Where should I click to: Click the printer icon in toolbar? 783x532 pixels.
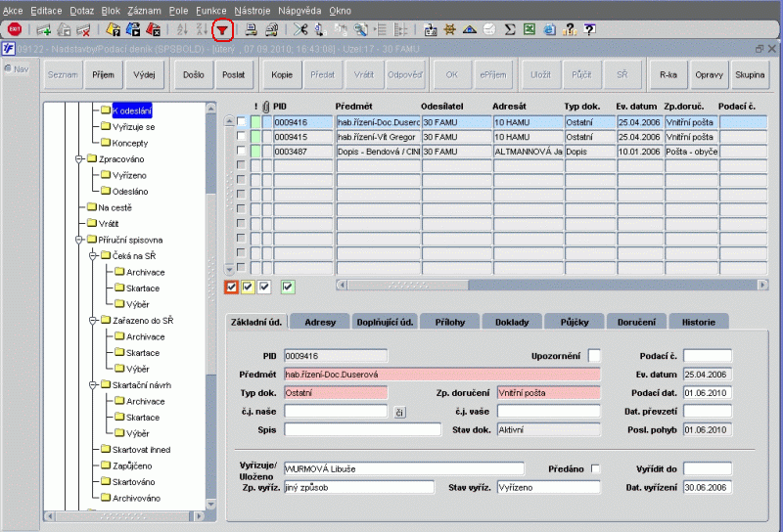coord(251,30)
